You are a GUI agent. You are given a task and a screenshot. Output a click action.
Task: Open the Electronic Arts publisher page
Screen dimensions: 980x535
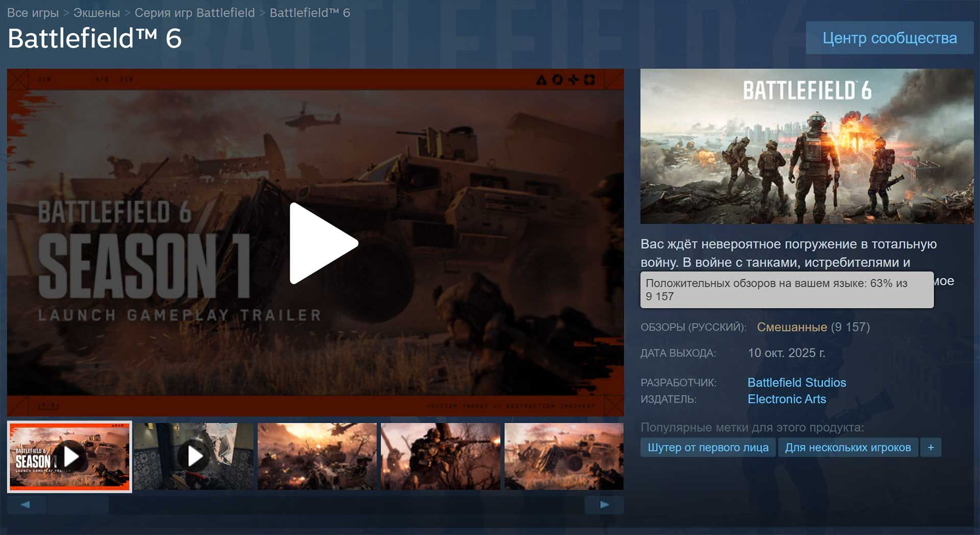tap(787, 399)
